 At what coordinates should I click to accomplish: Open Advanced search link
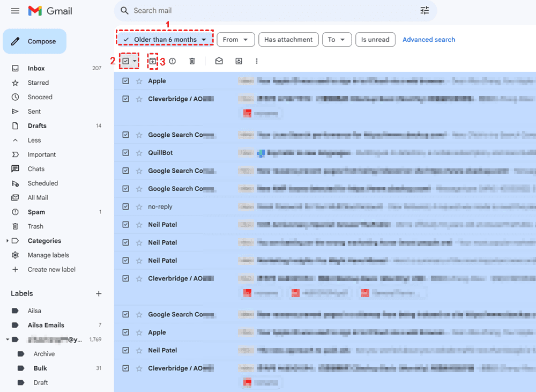pyautogui.click(x=429, y=40)
